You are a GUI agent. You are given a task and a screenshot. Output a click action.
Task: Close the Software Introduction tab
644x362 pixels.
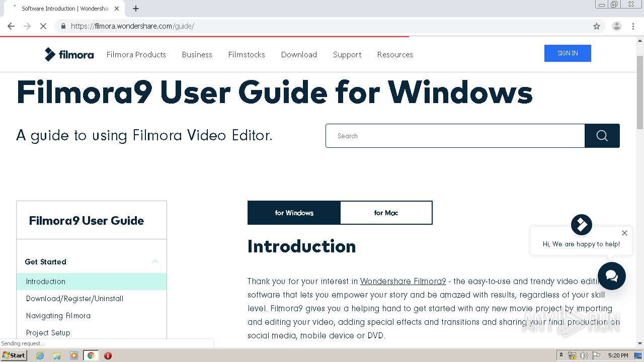[x=117, y=9]
